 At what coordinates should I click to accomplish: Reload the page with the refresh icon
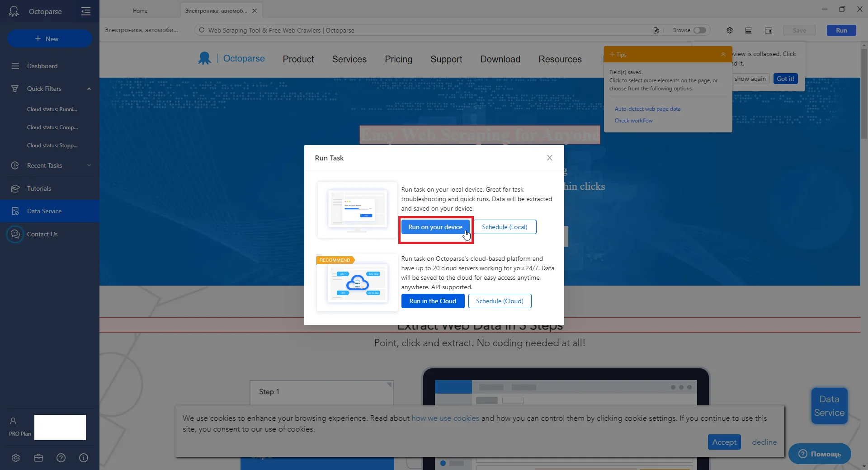coord(202,30)
